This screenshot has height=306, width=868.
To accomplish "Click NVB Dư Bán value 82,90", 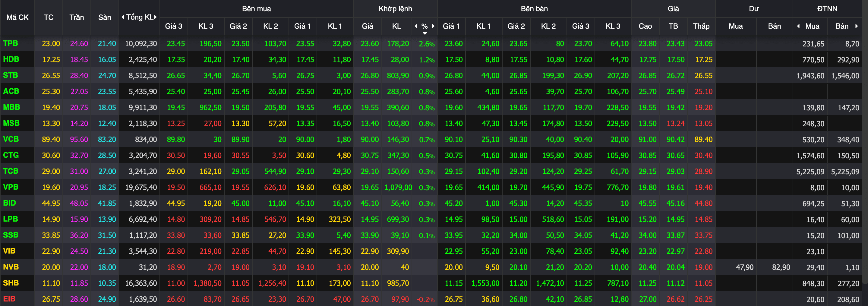I will (781, 267).
